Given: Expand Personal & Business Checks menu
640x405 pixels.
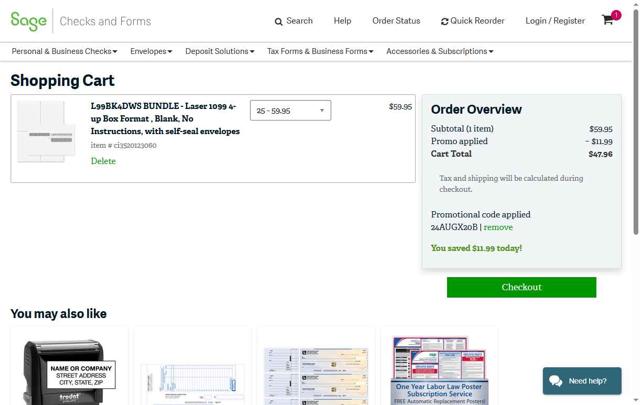Looking at the screenshot, I should pos(64,51).
